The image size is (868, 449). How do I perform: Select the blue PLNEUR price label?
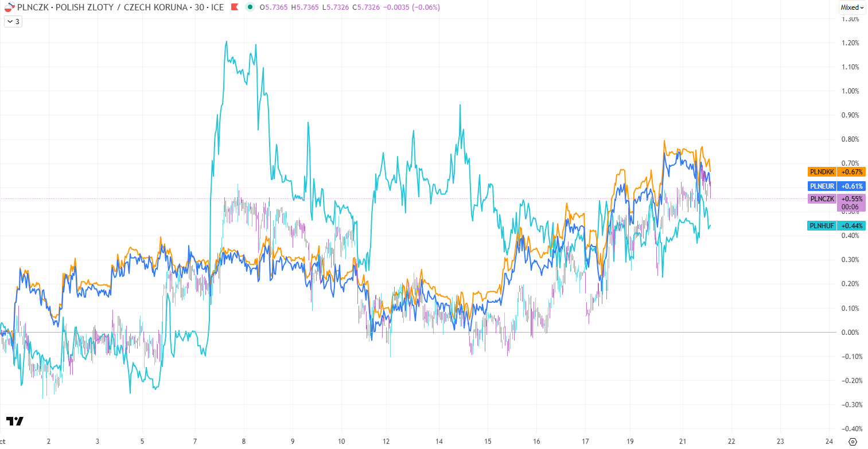(822, 186)
